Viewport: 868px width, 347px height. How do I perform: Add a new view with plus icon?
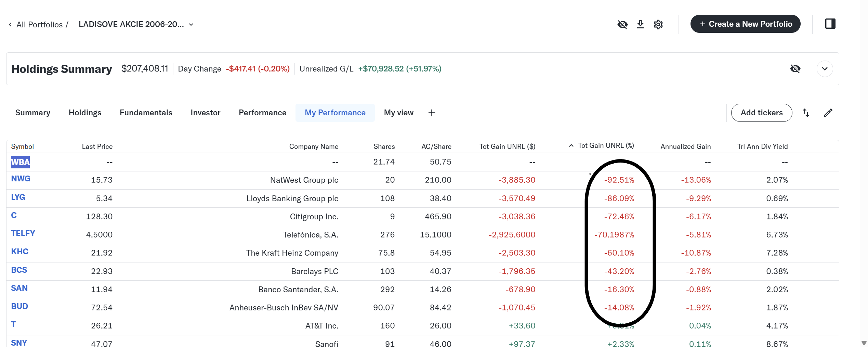[432, 113]
